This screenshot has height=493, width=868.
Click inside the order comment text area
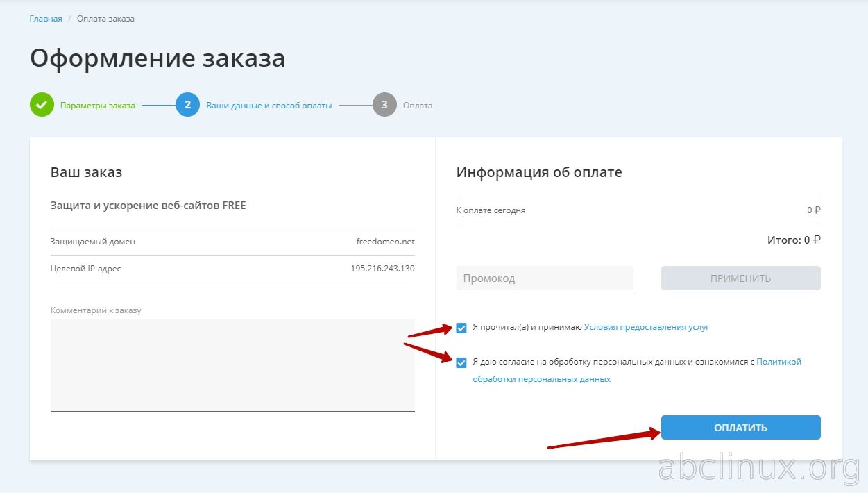[x=232, y=365]
